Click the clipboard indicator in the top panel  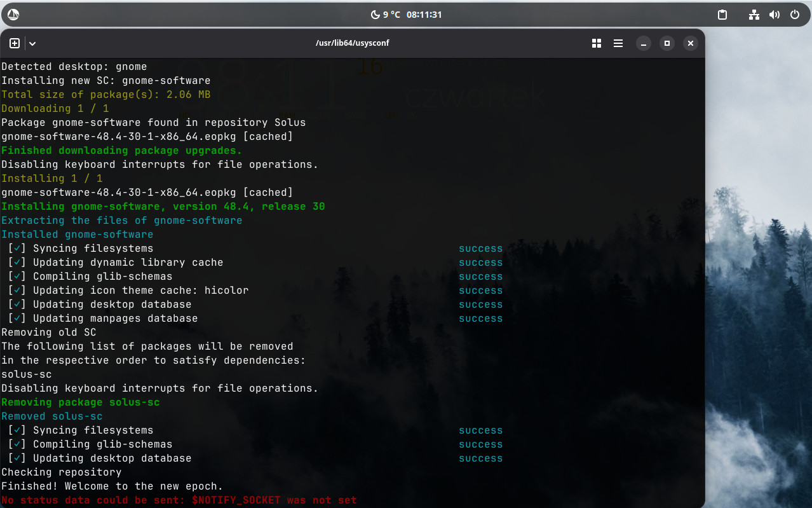coord(722,15)
